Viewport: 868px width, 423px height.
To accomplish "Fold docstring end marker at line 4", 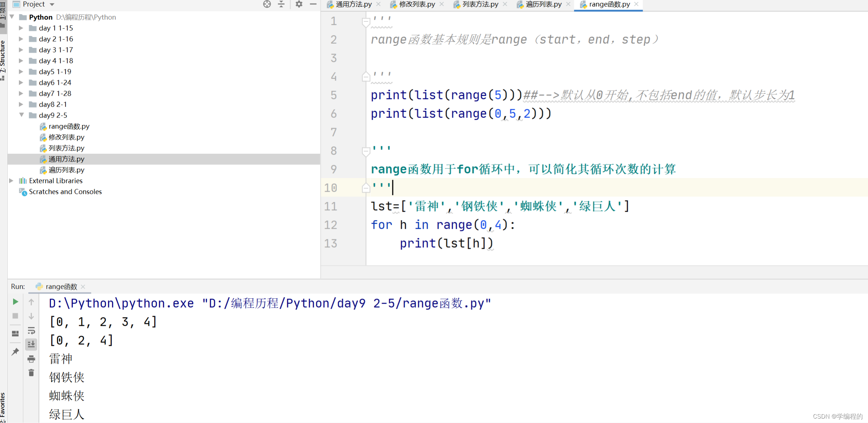I will click(366, 77).
